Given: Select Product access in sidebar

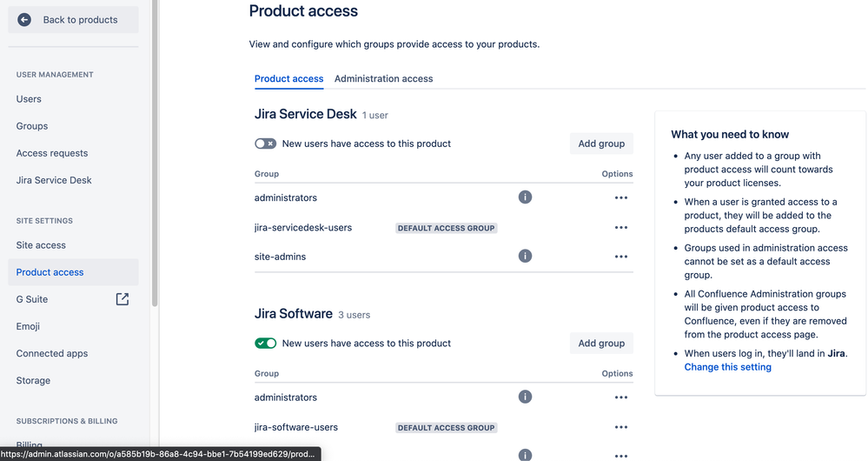Looking at the screenshot, I should click(x=73, y=272).
